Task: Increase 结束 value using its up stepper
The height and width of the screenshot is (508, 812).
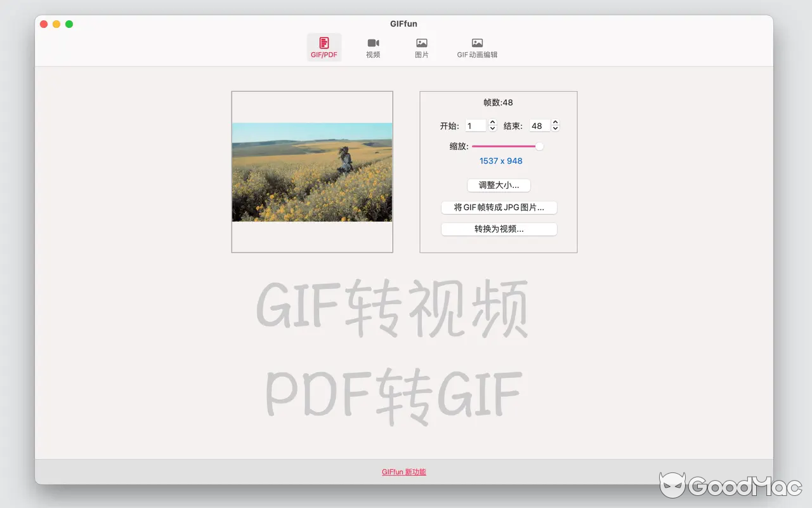Action: [x=555, y=122]
